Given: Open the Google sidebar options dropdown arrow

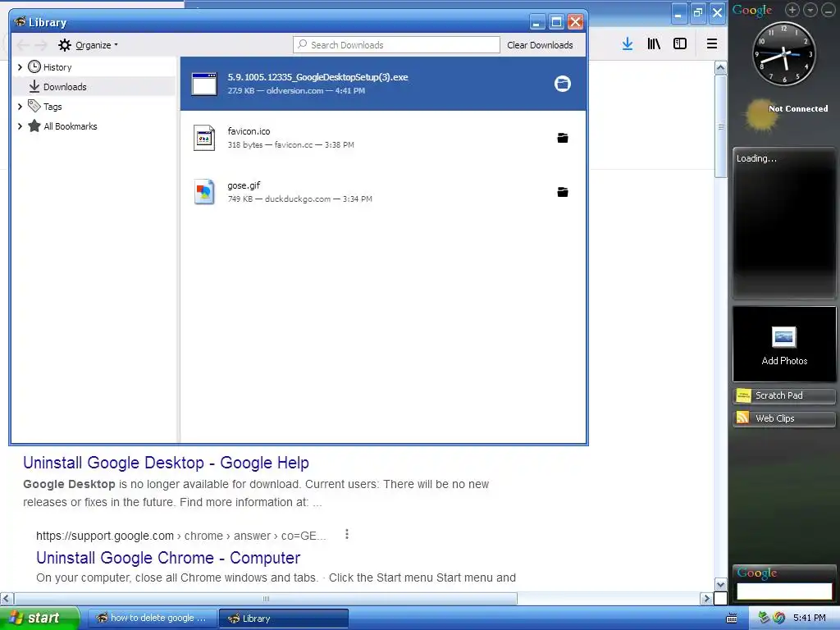Looking at the screenshot, I should click(x=810, y=10).
